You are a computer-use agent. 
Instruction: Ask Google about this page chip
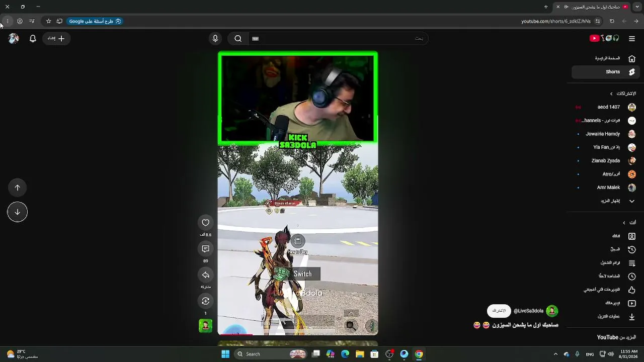coord(95,21)
